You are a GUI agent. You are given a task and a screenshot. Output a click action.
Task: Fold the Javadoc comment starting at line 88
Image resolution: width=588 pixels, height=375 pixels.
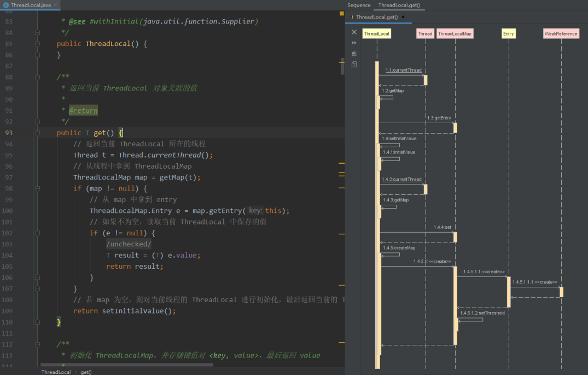(37, 77)
